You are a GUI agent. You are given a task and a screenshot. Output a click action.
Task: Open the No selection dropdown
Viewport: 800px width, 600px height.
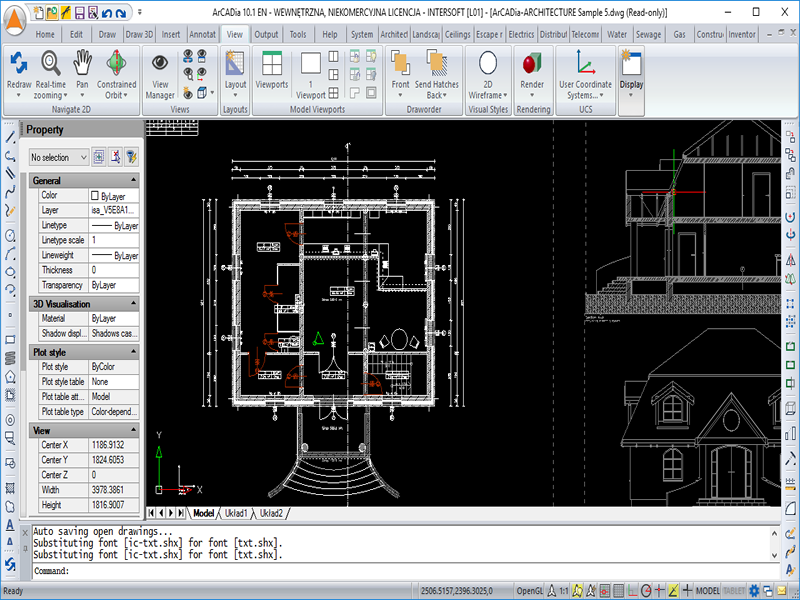pos(58,157)
